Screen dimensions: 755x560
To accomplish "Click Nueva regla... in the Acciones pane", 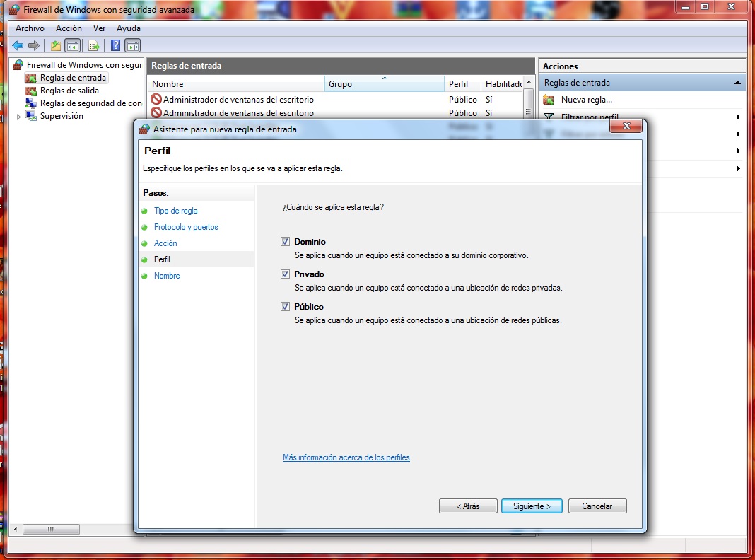I will click(587, 100).
